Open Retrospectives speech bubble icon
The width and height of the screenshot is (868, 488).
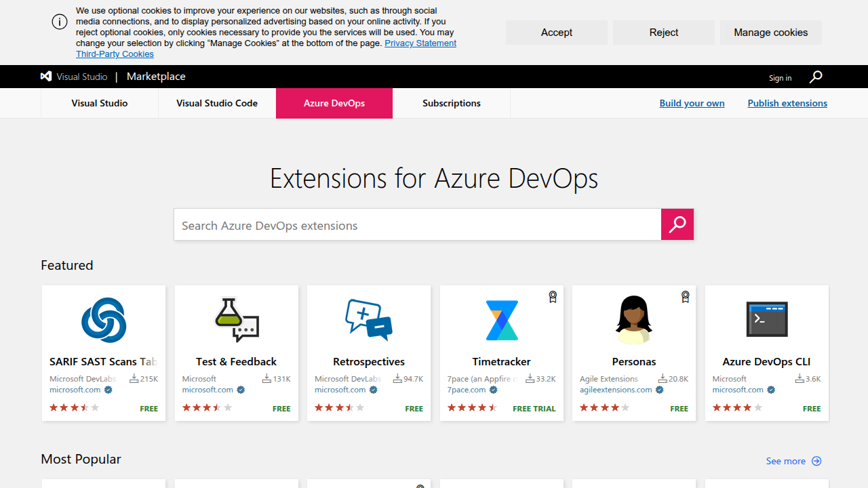point(369,320)
